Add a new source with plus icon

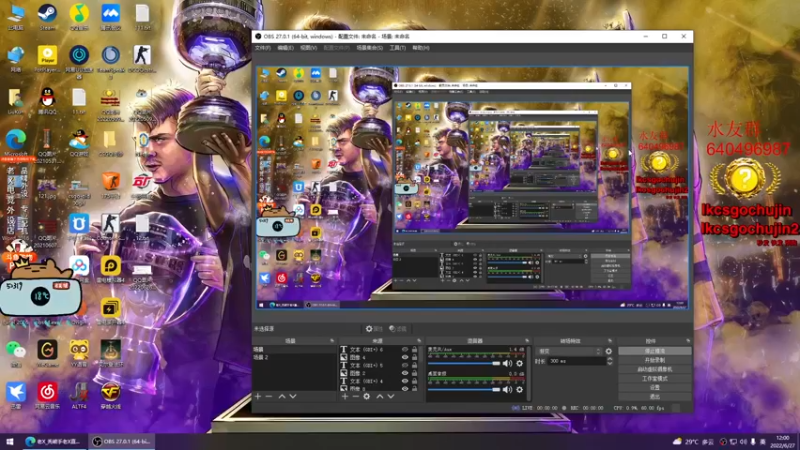[345, 396]
